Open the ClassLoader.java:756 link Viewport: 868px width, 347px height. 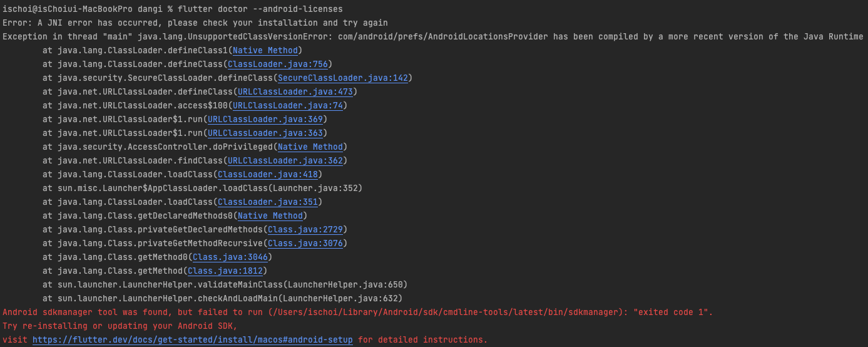278,64
